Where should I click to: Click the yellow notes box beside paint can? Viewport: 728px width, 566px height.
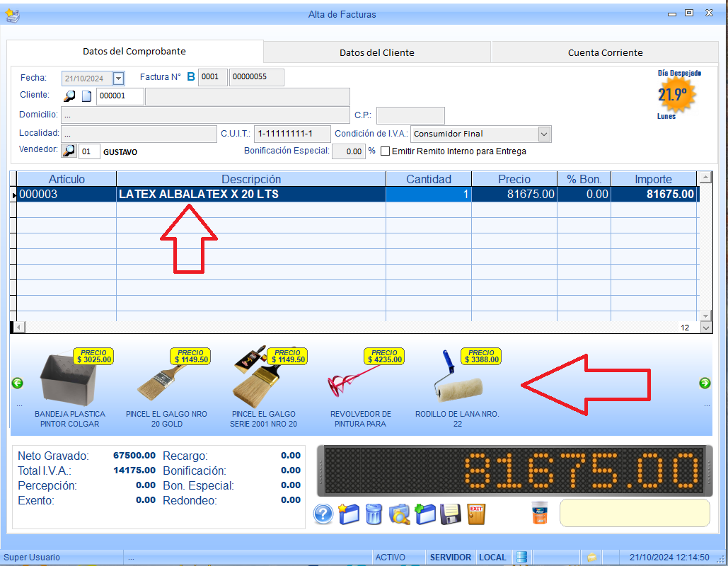[635, 513]
